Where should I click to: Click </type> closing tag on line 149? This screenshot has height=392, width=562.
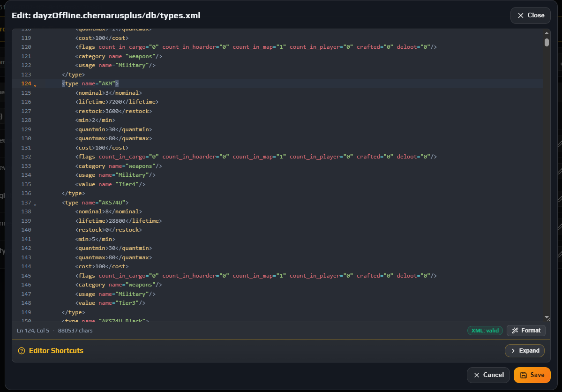[x=74, y=312]
